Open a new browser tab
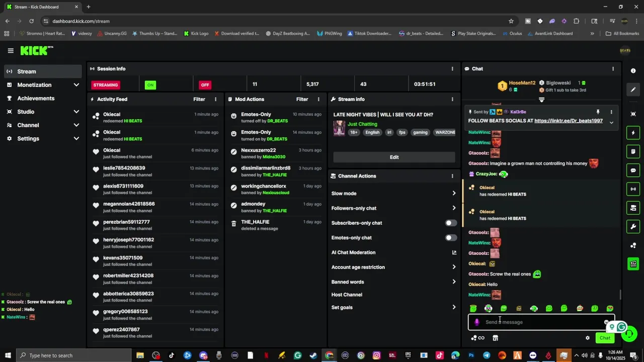This screenshot has width=644, height=362. 89,7
